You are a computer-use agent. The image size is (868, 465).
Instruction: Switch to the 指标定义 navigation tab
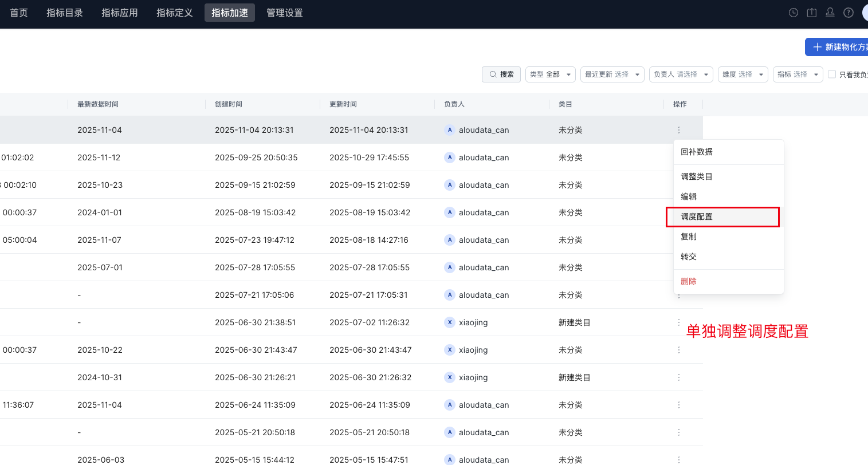pos(174,13)
